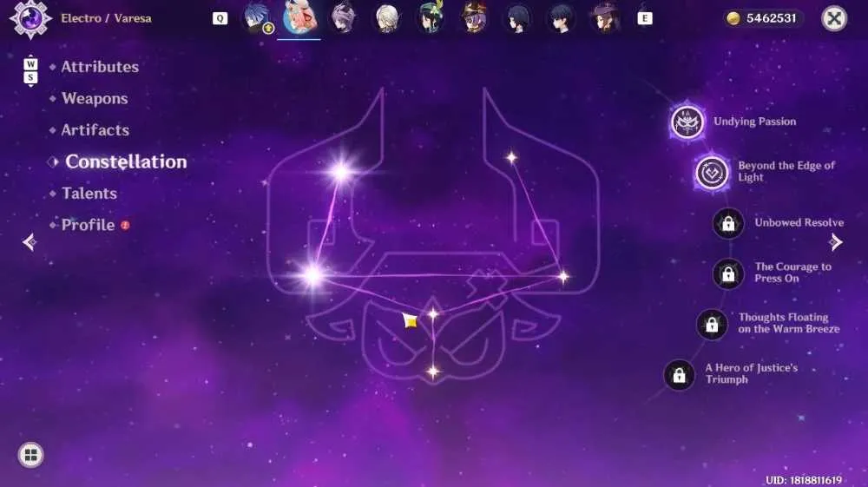Click the Electro element emblem icon
The image size is (868, 487).
[x=30, y=18]
